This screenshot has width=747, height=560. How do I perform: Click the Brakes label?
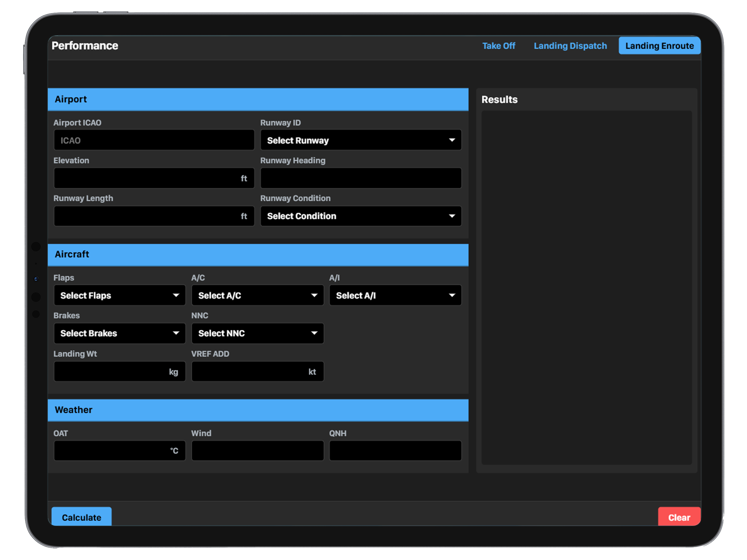66,315
